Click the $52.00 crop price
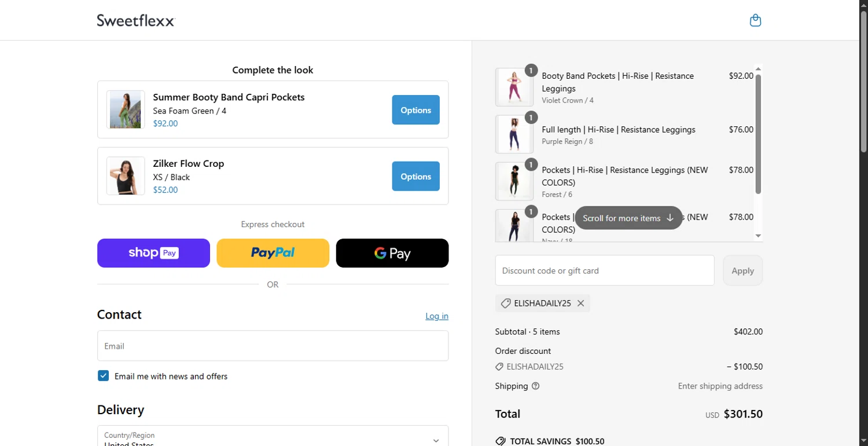Image resolution: width=868 pixels, height=446 pixels. [x=165, y=190]
